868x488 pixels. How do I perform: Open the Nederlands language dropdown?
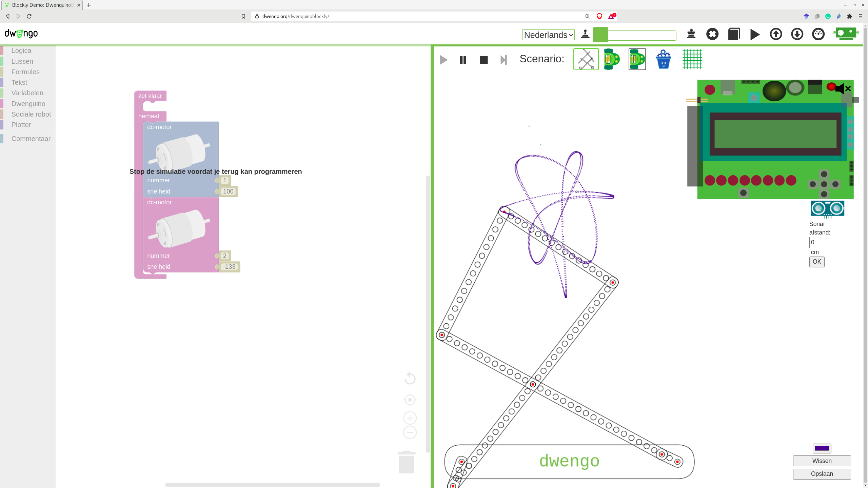pos(548,35)
